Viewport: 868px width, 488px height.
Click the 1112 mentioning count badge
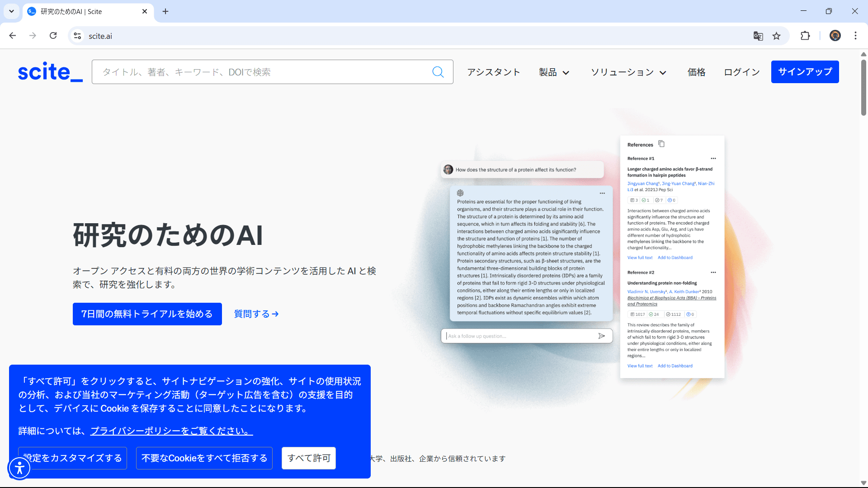click(x=673, y=314)
